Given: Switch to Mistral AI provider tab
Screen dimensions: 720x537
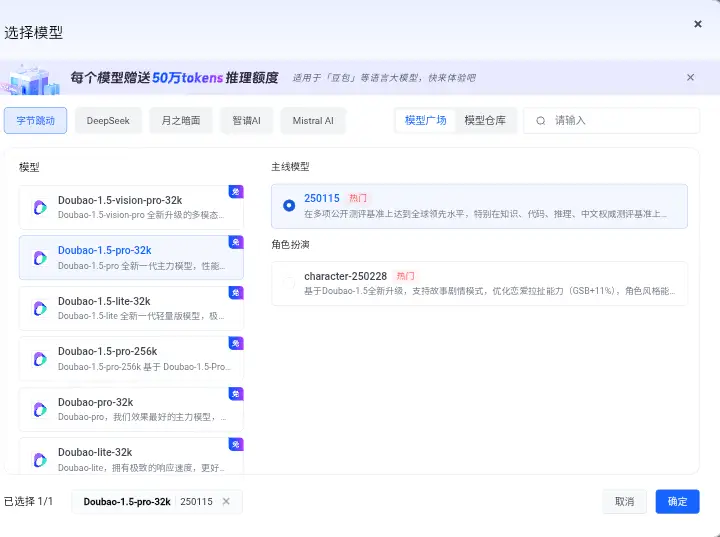Looking at the screenshot, I should pos(313,120).
